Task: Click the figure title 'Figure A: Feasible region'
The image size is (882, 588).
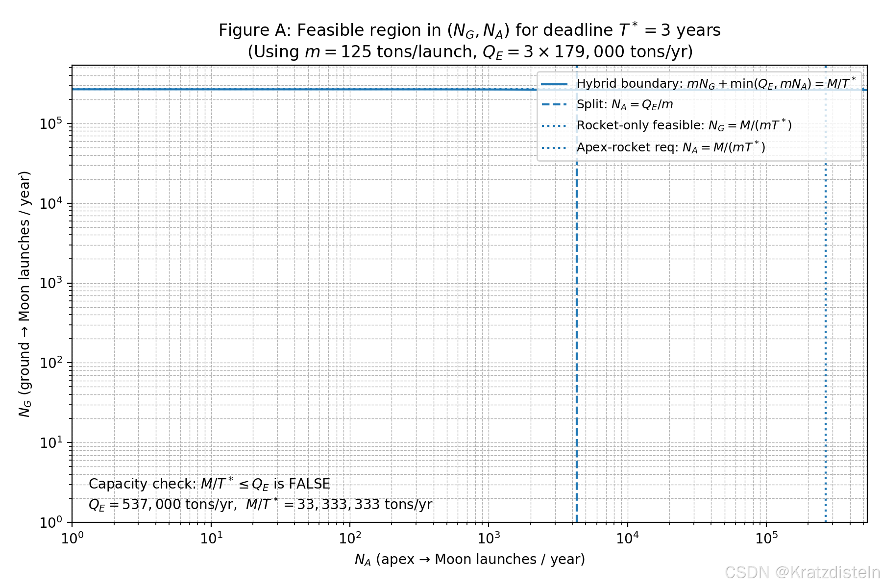Action: tap(469, 30)
